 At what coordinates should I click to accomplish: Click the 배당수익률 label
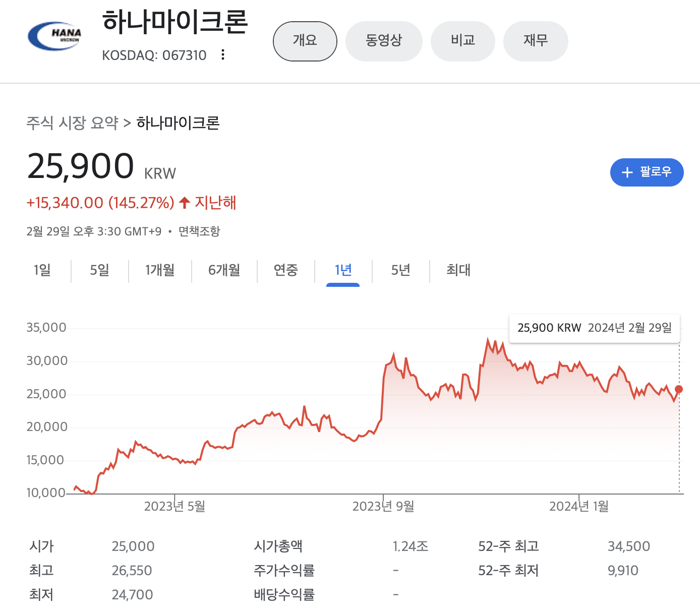(284, 595)
